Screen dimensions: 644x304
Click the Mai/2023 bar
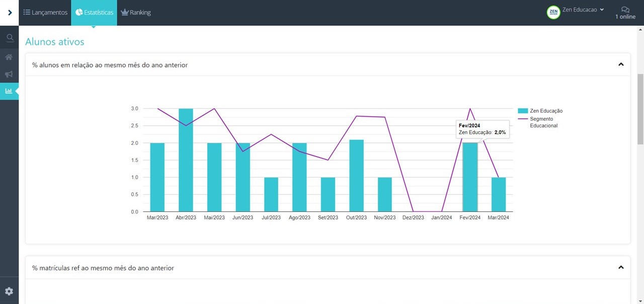(x=214, y=177)
